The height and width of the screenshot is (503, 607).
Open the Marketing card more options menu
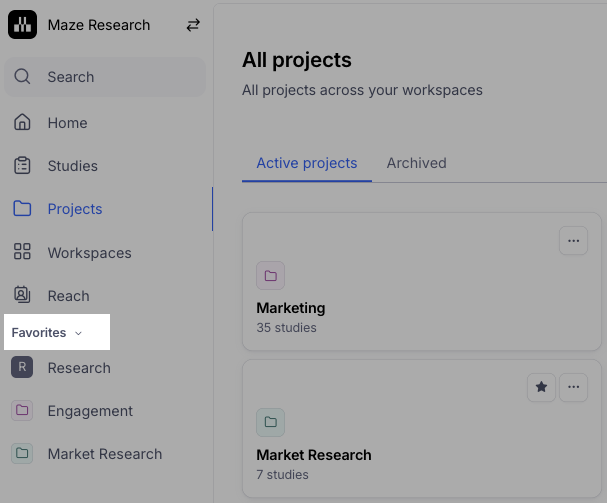(573, 240)
